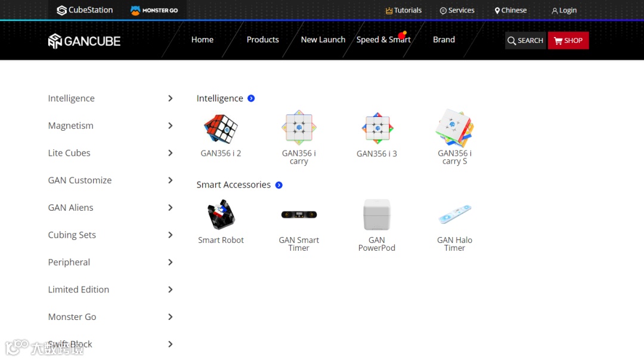Click the Login link

tap(564, 10)
